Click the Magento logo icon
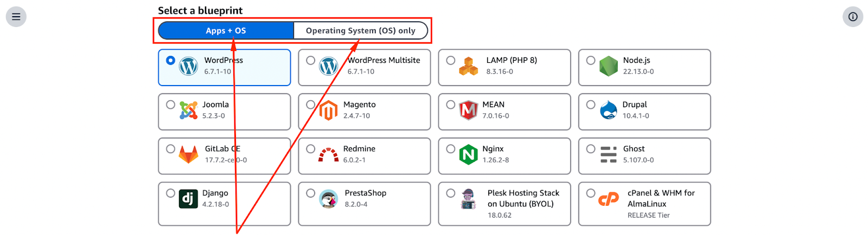Image resolution: width=868 pixels, height=235 pixels. click(x=329, y=110)
